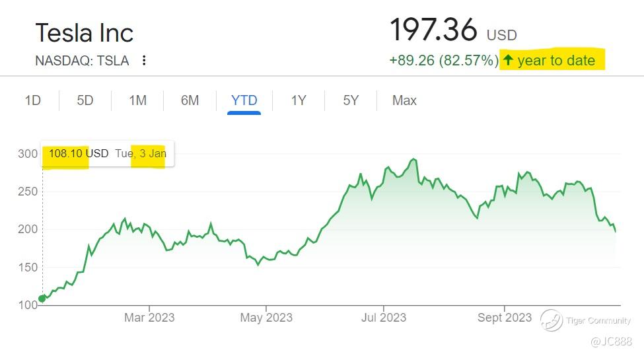Screen dimensions: 644x356
Task: Click the chart peak near July 2023
Action: [414, 159]
